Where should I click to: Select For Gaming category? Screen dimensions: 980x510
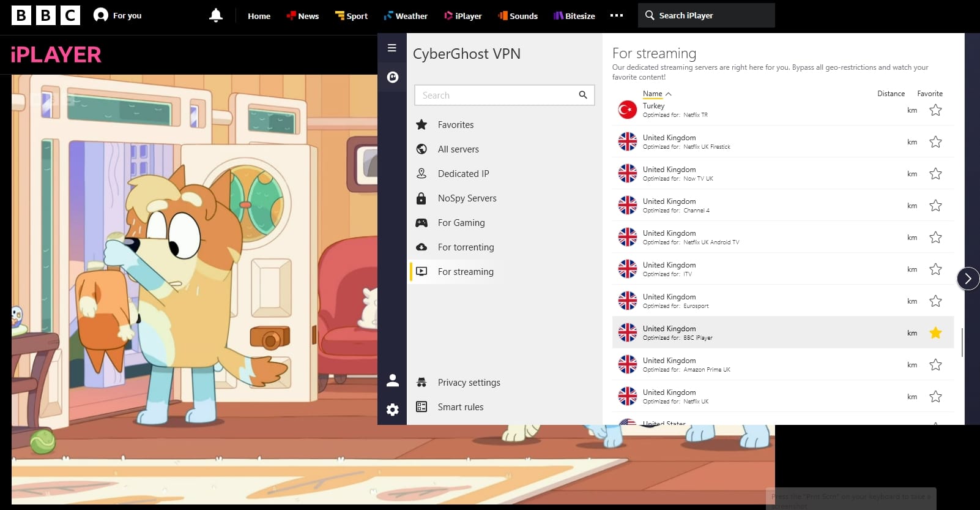(x=461, y=223)
